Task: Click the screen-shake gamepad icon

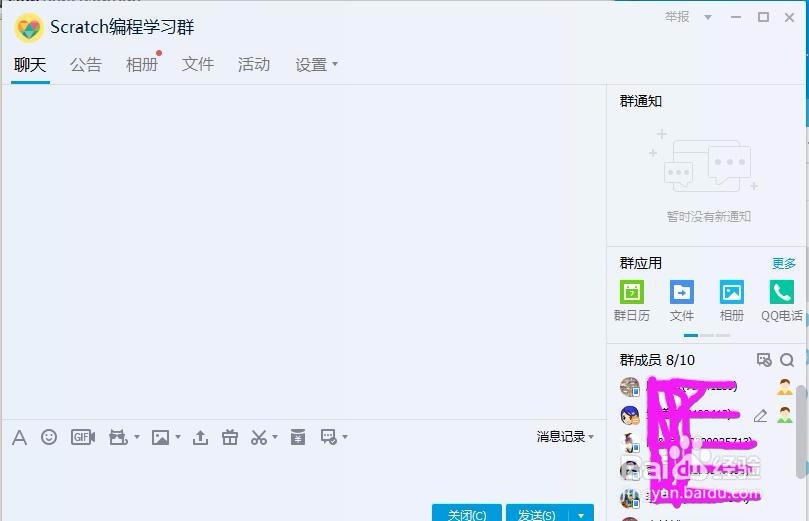Action: coord(118,437)
